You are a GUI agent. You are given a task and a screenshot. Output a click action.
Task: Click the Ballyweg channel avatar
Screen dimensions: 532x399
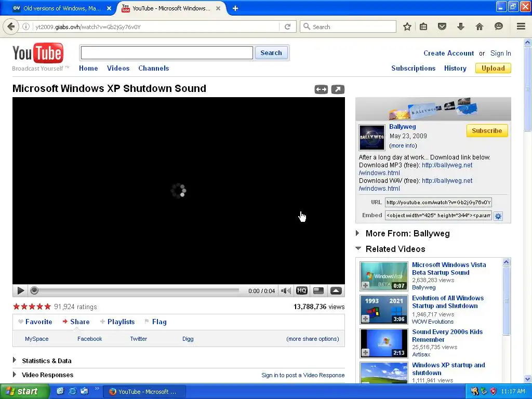coord(372,137)
